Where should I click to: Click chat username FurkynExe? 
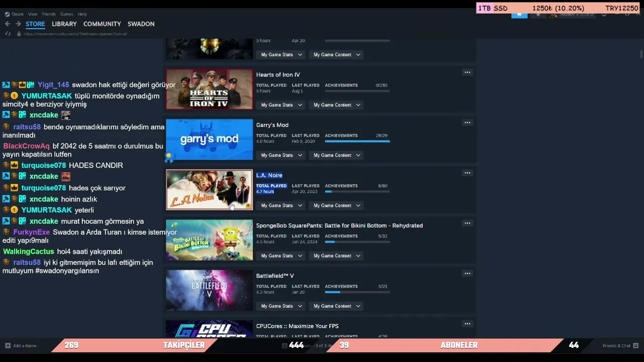(32, 232)
